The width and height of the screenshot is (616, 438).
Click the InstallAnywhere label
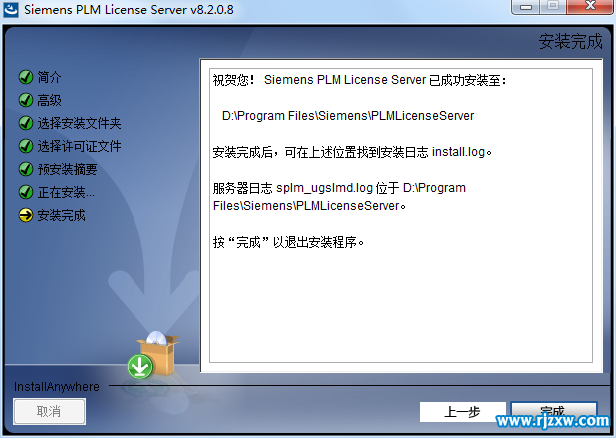click(x=57, y=387)
